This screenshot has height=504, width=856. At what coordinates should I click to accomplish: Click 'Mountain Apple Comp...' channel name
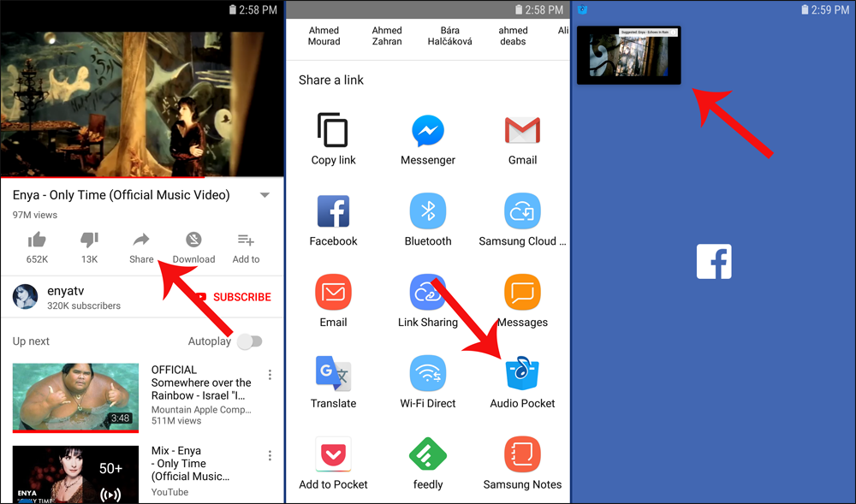pyautogui.click(x=201, y=410)
